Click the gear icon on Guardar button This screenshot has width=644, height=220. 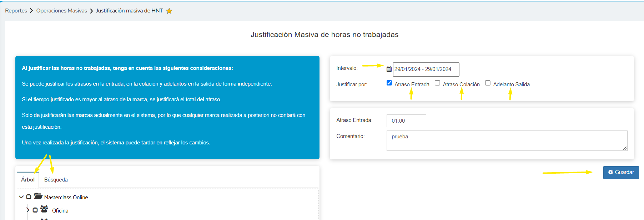[x=610, y=172]
